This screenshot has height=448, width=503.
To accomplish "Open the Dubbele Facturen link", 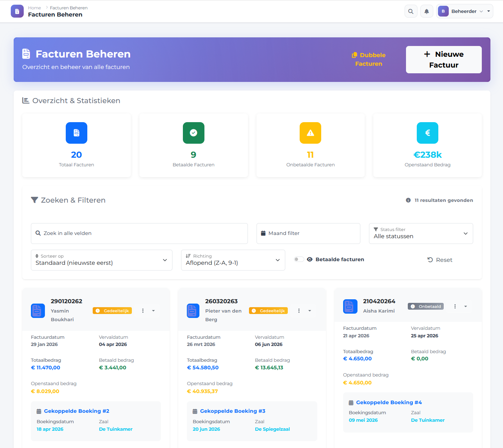I will click(x=369, y=60).
